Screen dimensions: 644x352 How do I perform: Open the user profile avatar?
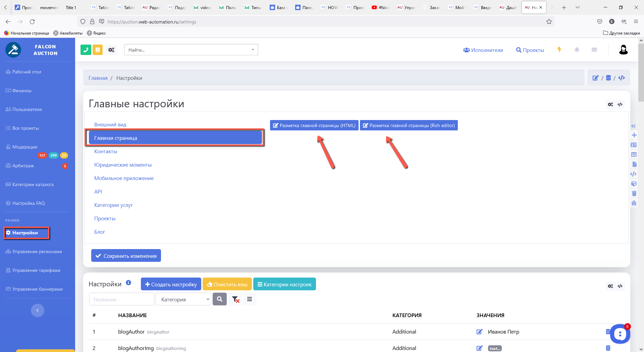(623, 50)
